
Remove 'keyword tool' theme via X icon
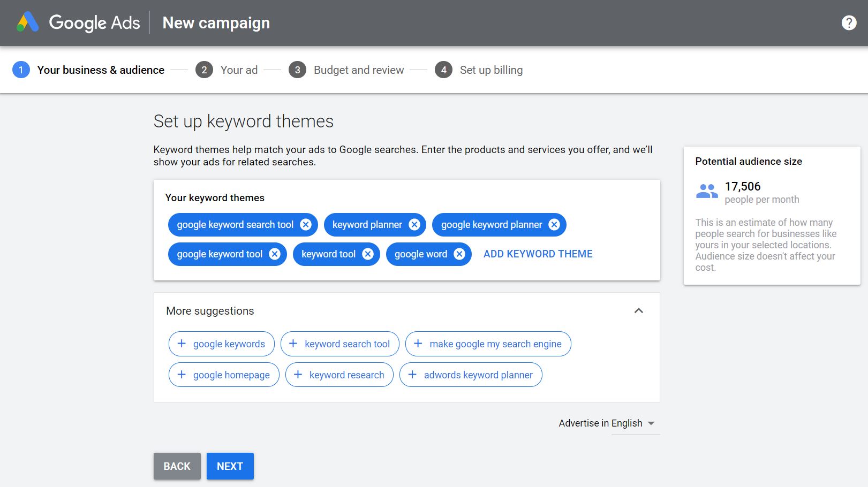[368, 254]
